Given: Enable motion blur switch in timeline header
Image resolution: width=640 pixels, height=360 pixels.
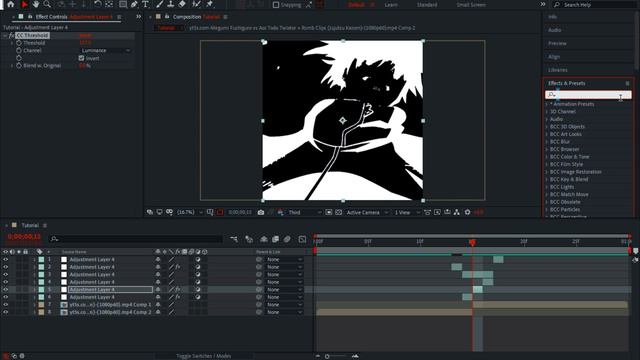Looking at the screenshot, I should click(287, 239).
